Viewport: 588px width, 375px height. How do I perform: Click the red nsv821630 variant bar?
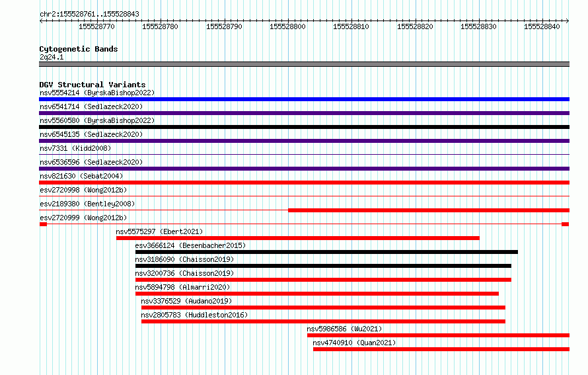coord(304,183)
